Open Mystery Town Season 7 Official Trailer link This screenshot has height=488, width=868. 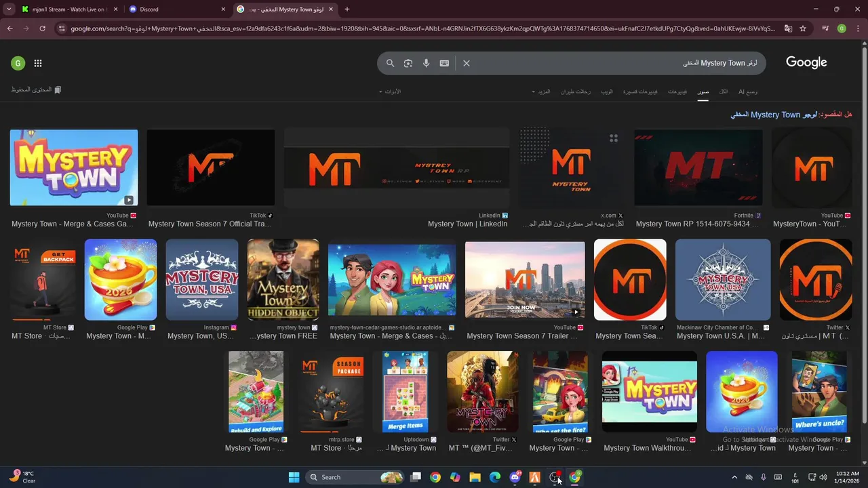(210, 224)
